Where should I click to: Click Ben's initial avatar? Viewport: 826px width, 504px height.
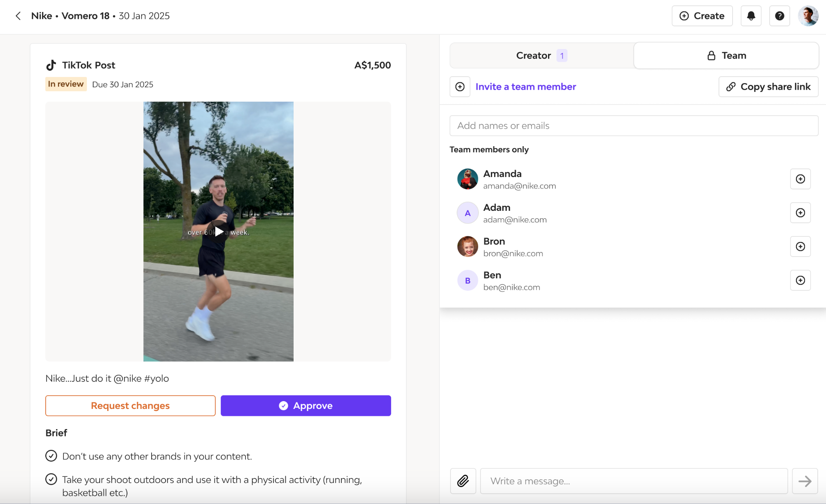click(467, 280)
